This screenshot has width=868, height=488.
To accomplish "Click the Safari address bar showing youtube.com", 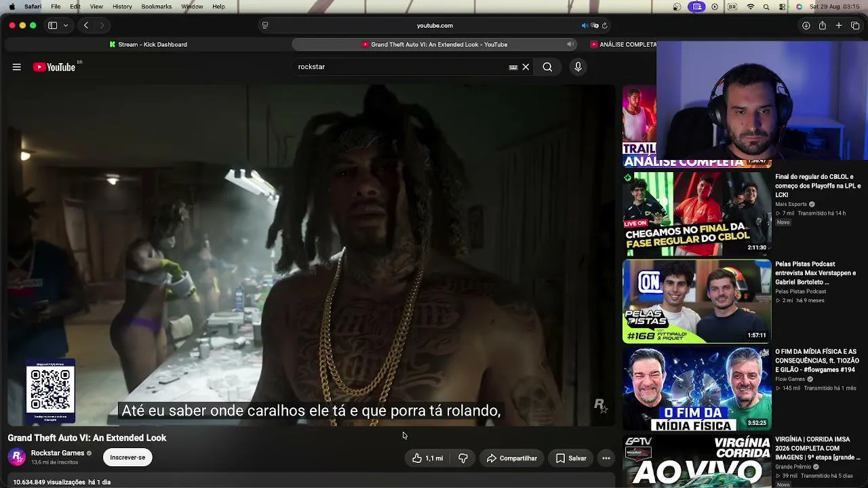I will click(435, 26).
